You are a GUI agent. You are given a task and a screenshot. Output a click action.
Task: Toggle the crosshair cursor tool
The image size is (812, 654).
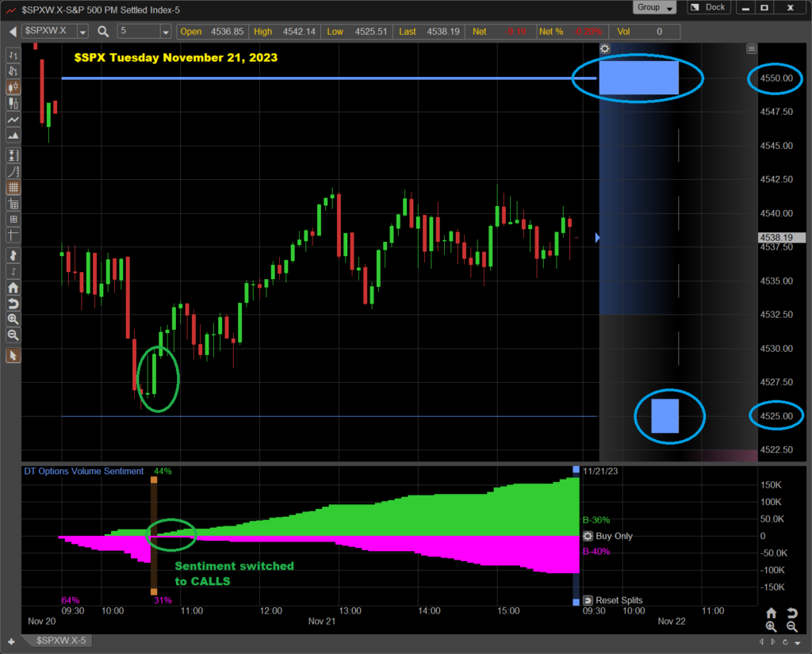13,235
